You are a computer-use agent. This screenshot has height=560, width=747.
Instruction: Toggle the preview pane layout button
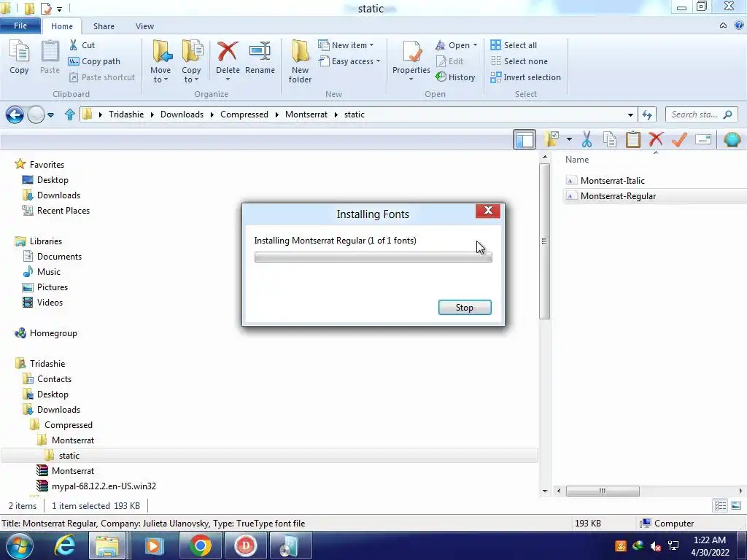[525, 139]
